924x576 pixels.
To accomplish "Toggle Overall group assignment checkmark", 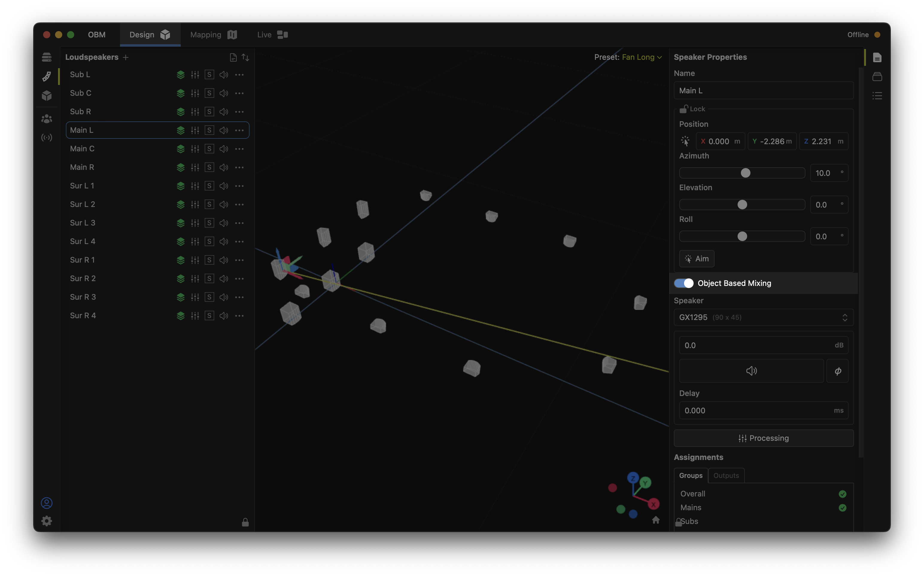I will pyautogui.click(x=842, y=494).
